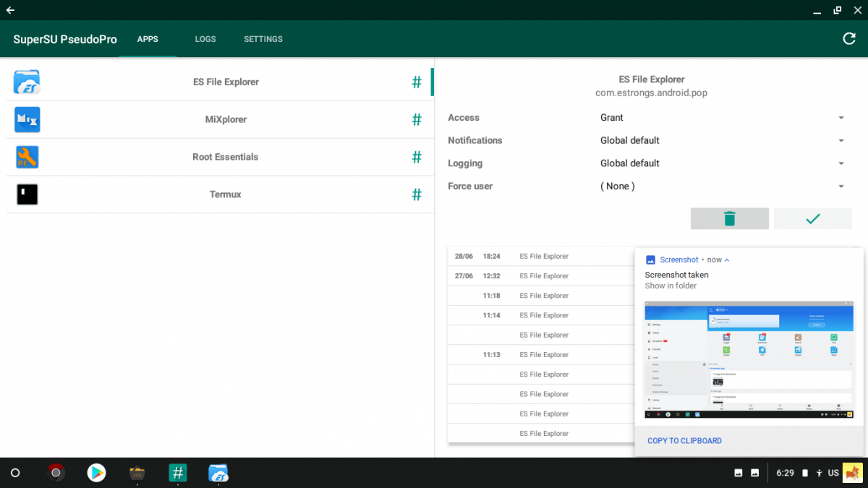Refresh the app list

pyautogui.click(x=848, y=38)
